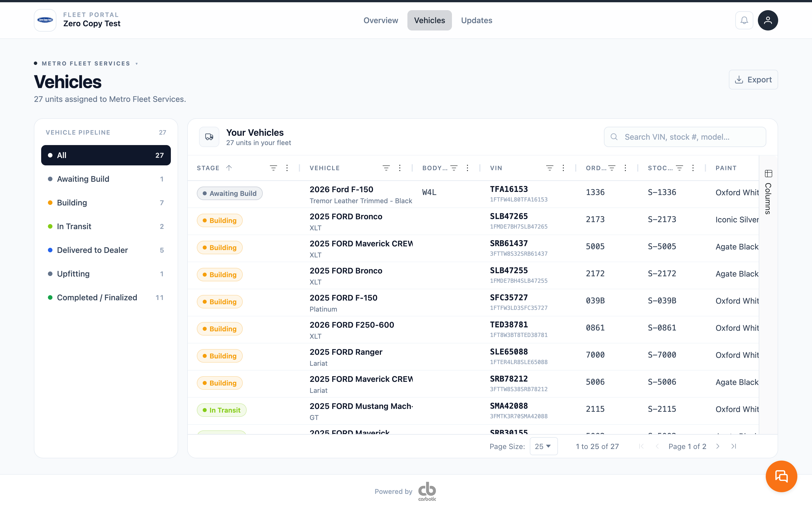The width and height of the screenshot is (812, 508).
Task: Click the carbotic logo in footer
Action: pos(427,491)
